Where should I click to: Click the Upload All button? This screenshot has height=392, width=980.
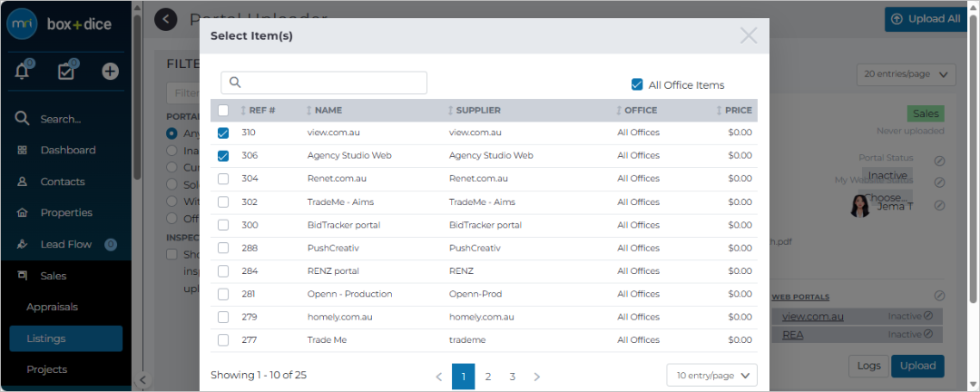926,19
